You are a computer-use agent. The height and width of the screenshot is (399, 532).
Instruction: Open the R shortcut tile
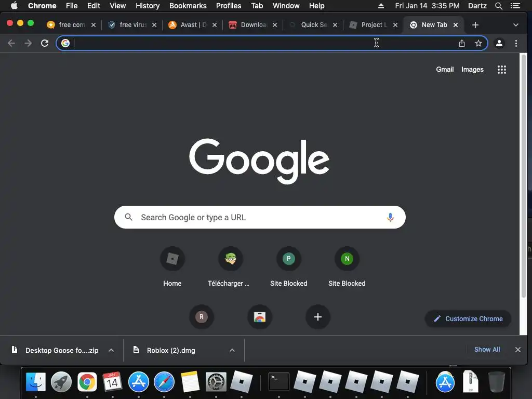click(x=202, y=317)
